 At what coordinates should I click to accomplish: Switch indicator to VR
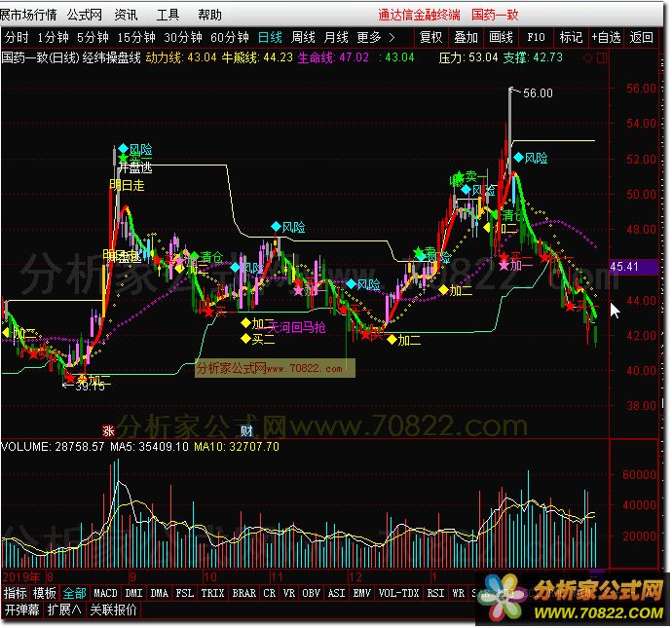[289, 593]
